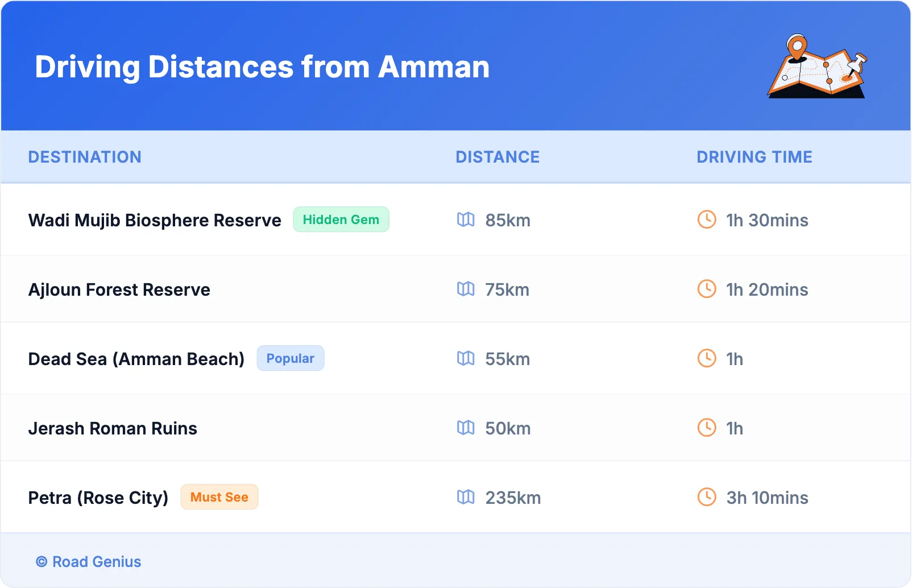Click the DISTANCE column header
The image size is (912, 588).
pos(498,157)
